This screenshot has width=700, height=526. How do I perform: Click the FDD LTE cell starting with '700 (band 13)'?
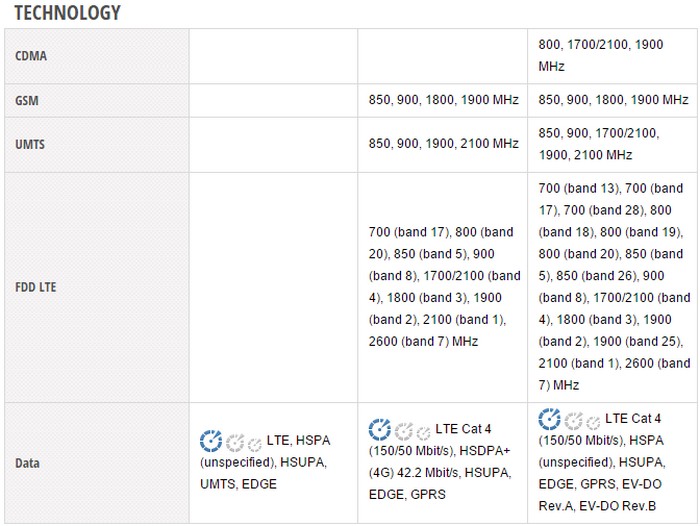613,286
